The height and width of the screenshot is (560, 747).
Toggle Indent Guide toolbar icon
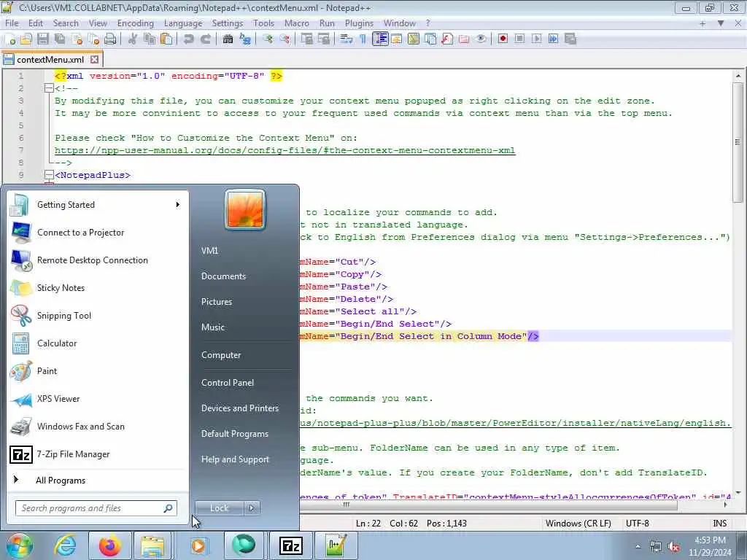point(380,39)
